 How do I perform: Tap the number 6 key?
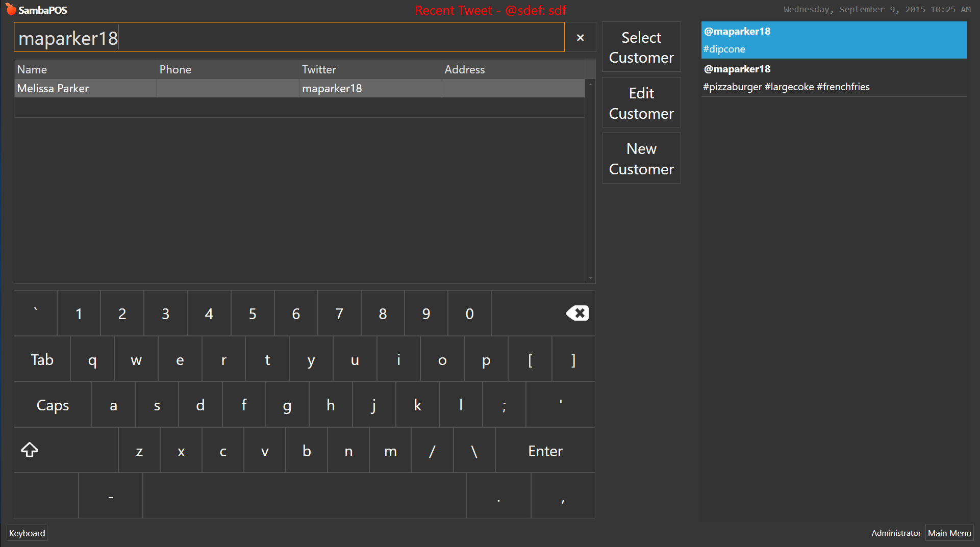point(296,313)
